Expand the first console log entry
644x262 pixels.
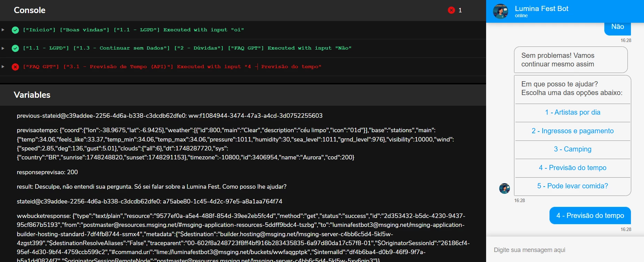pos(3,30)
